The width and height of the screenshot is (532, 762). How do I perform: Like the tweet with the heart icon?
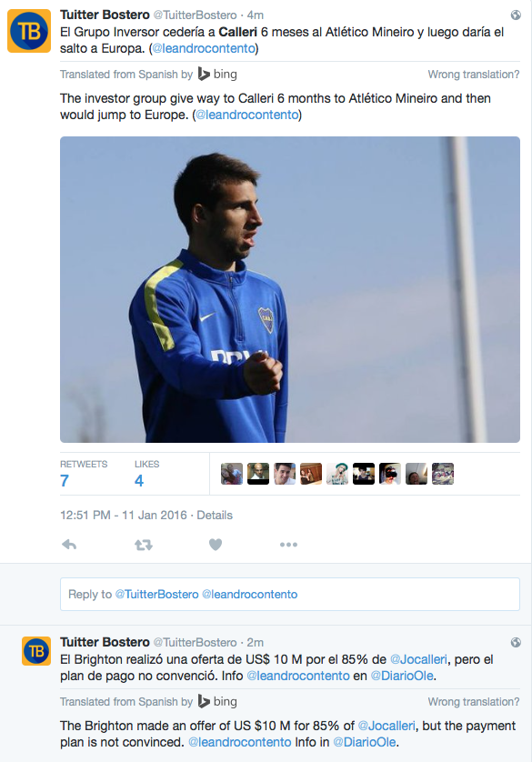click(x=216, y=545)
